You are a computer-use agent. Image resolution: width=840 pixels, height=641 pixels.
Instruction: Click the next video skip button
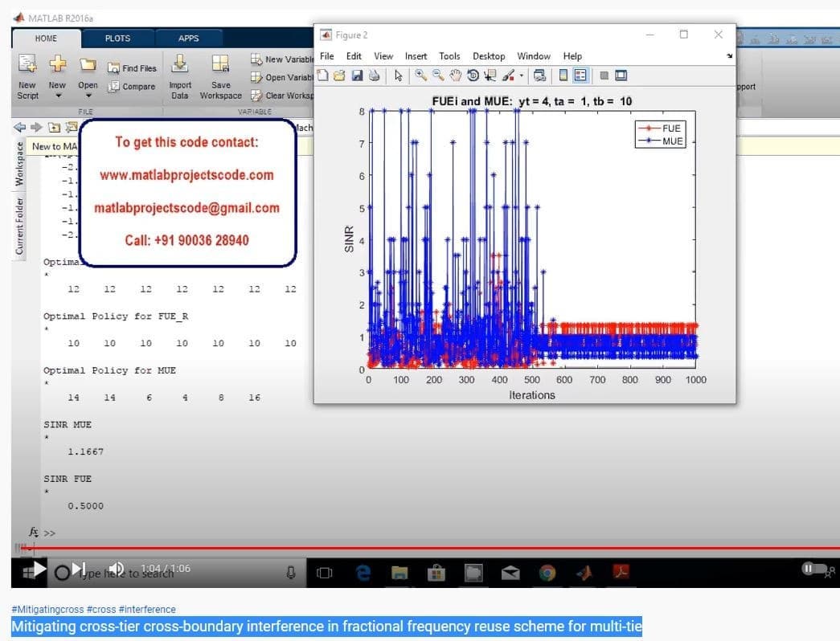click(x=79, y=568)
